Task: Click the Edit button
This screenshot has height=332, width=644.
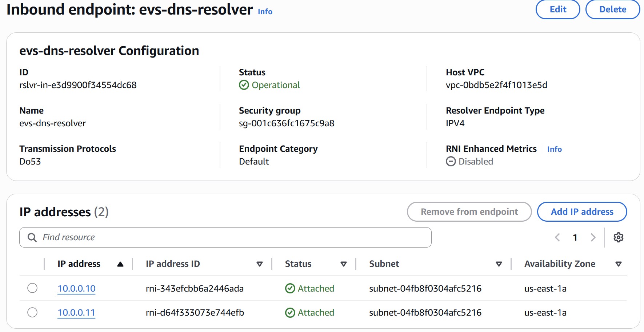Action: (557, 9)
